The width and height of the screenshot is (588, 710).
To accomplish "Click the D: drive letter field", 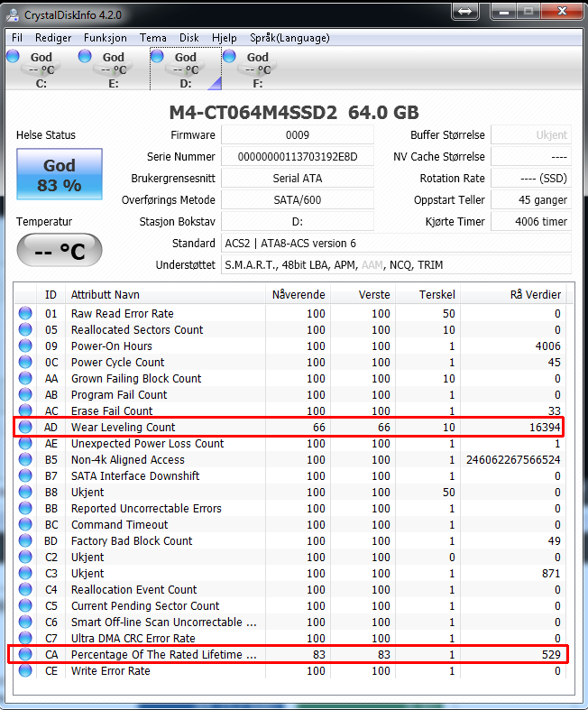I will pyautogui.click(x=298, y=221).
